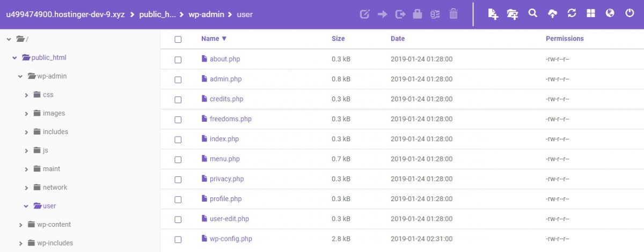Screen dimensions: 644x252
Task: Click the rename toolbar icon
Action: click(435, 14)
